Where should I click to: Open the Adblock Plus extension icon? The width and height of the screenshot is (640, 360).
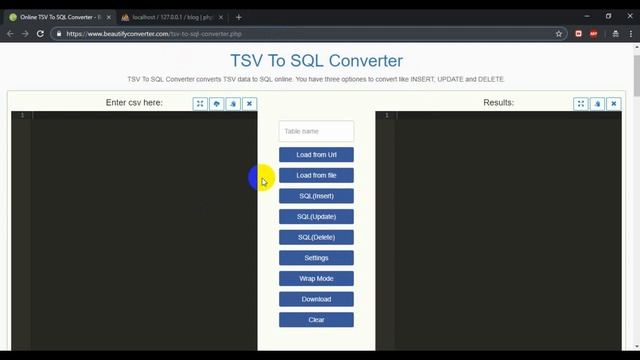click(593, 34)
